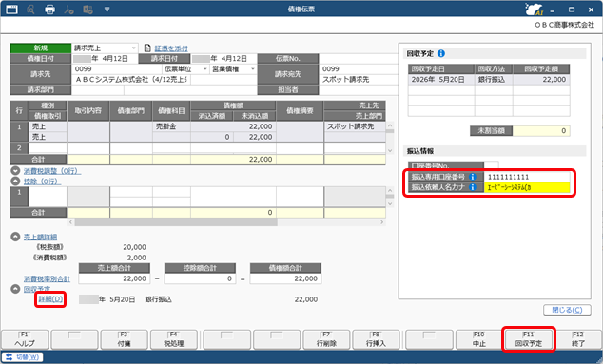Open print preview magnifier icon
This screenshot has height=364, width=603.
[x=30, y=10]
